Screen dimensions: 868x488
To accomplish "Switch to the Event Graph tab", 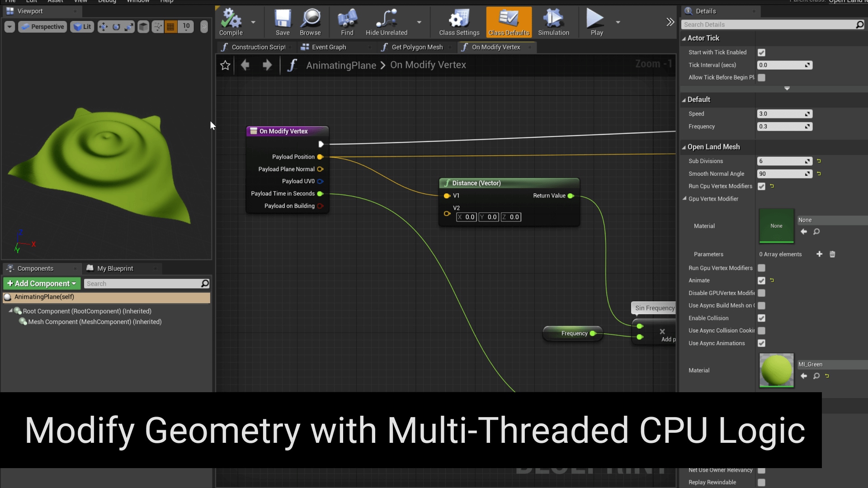I will coord(329,47).
